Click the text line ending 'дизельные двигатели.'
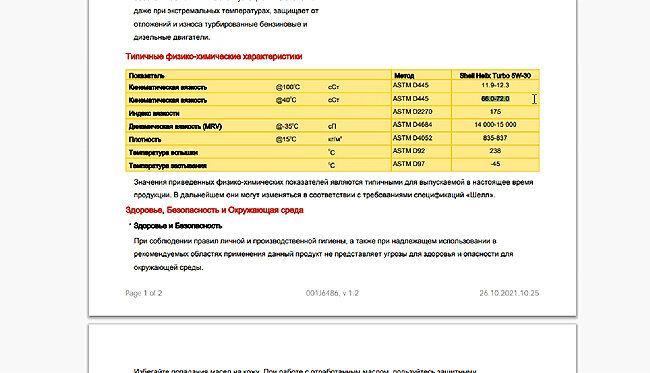650x373 pixels. pos(172,37)
